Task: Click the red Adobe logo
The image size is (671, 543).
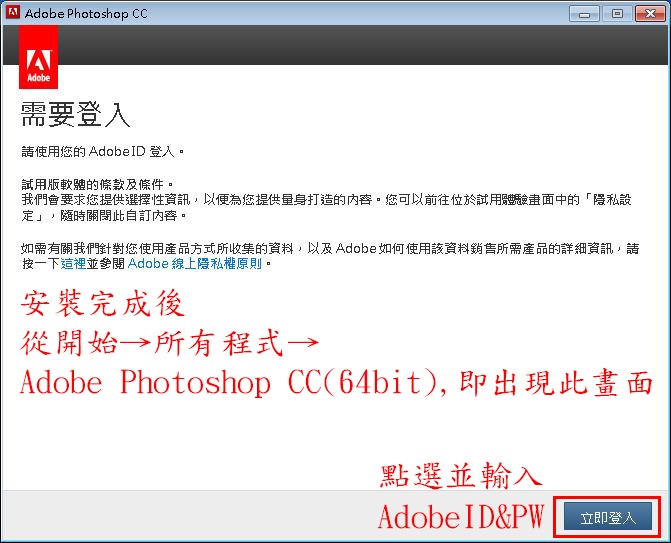Action: [x=39, y=57]
